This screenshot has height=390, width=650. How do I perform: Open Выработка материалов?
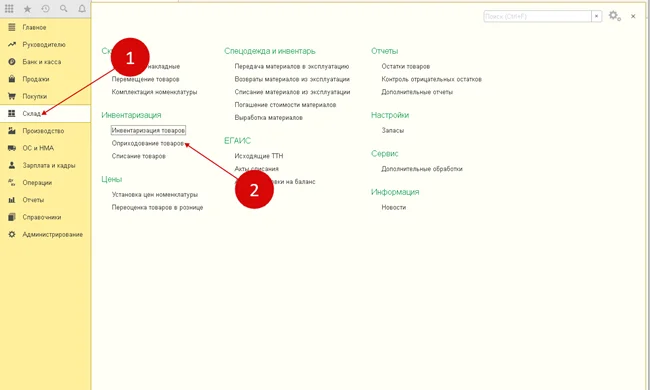269,118
